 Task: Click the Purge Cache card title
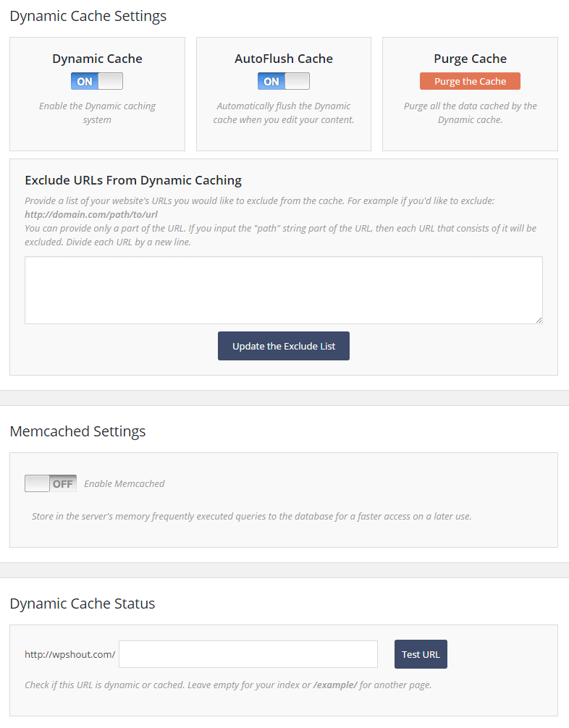[470, 59]
